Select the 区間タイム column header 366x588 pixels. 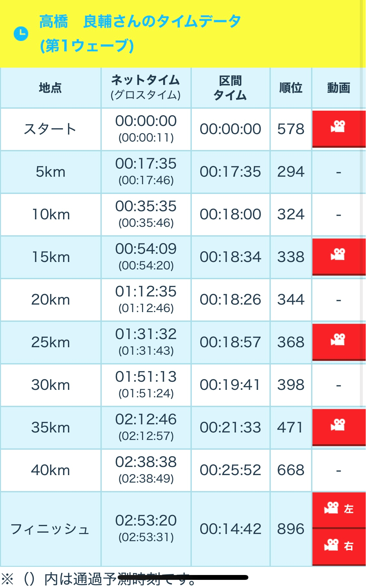(x=230, y=88)
